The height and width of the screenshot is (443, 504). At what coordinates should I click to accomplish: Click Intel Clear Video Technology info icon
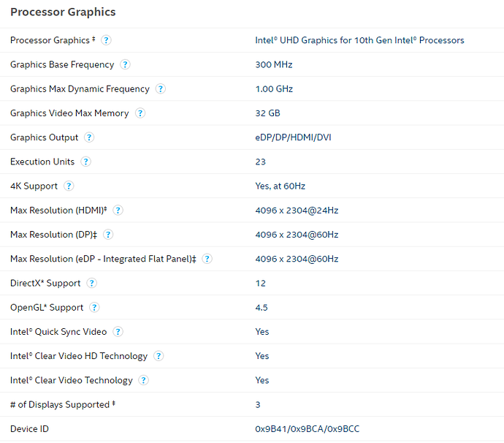coord(143,380)
